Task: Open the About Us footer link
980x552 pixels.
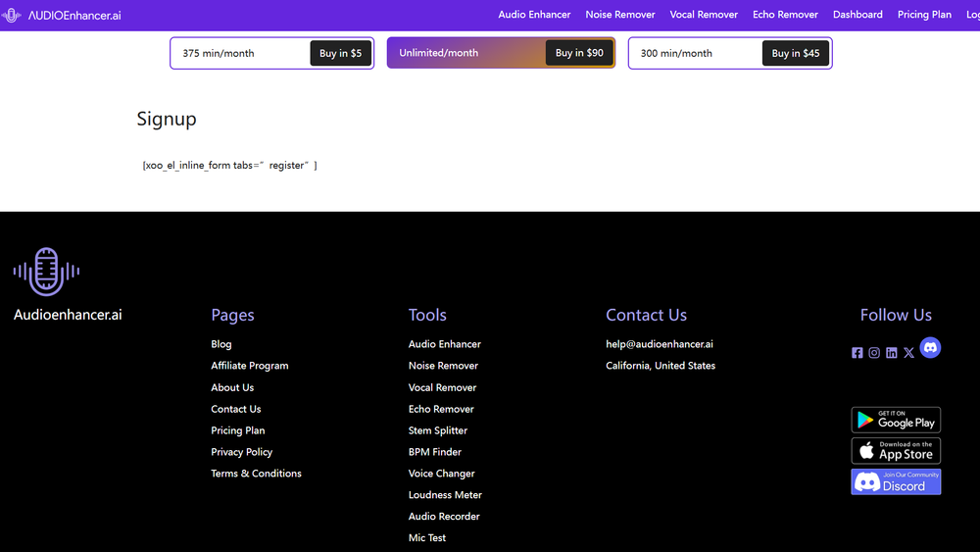Action: [x=232, y=387]
